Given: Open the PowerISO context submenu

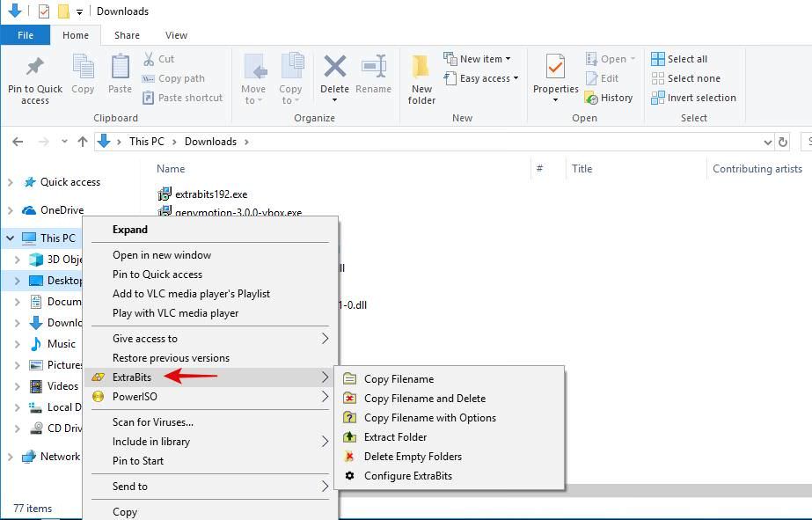Looking at the screenshot, I should tap(210, 397).
